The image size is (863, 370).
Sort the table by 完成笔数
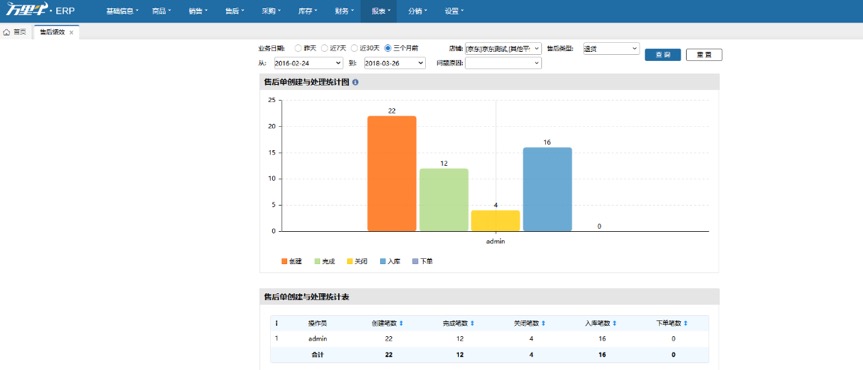pyautogui.click(x=472, y=323)
